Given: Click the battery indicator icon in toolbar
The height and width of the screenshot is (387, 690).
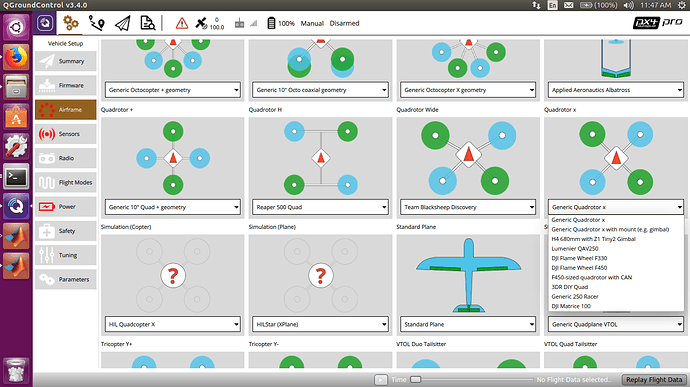Looking at the screenshot, I should pyautogui.click(x=271, y=23).
